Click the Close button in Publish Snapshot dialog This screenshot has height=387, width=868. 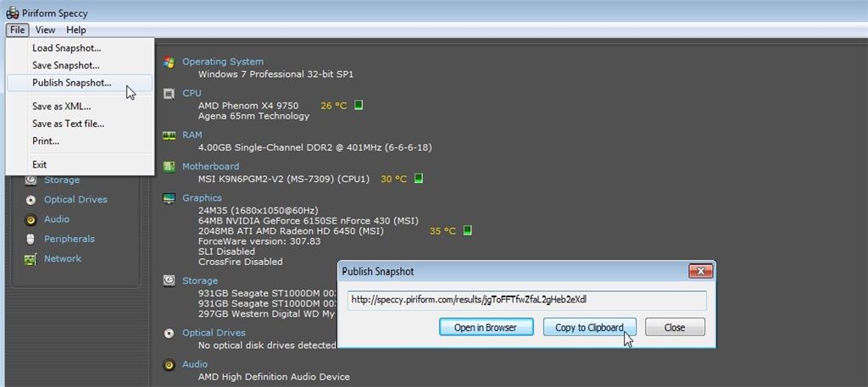coord(675,327)
